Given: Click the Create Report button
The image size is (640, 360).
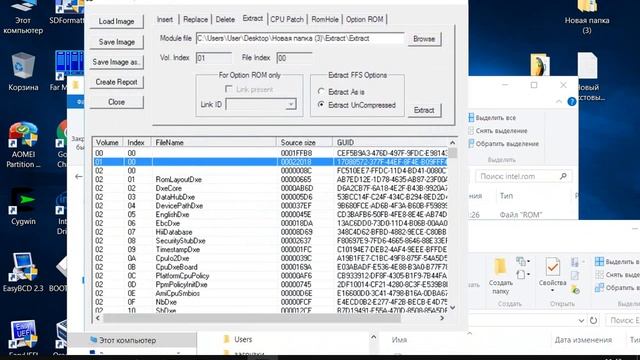Looking at the screenshot, I should 116,82.
